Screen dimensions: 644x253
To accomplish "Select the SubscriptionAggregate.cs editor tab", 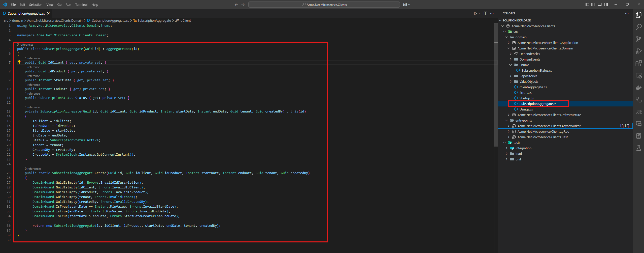I will pos(26,13).
